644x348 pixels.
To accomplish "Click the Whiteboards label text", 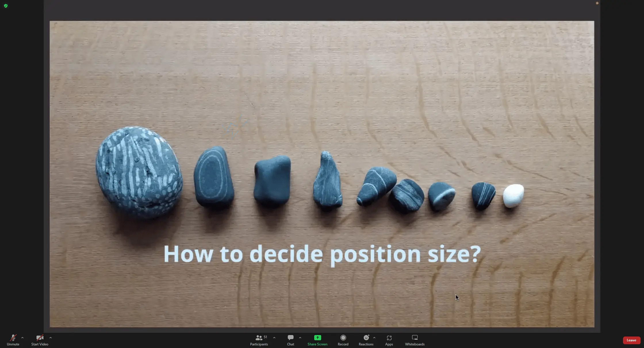I will point(415,344).
